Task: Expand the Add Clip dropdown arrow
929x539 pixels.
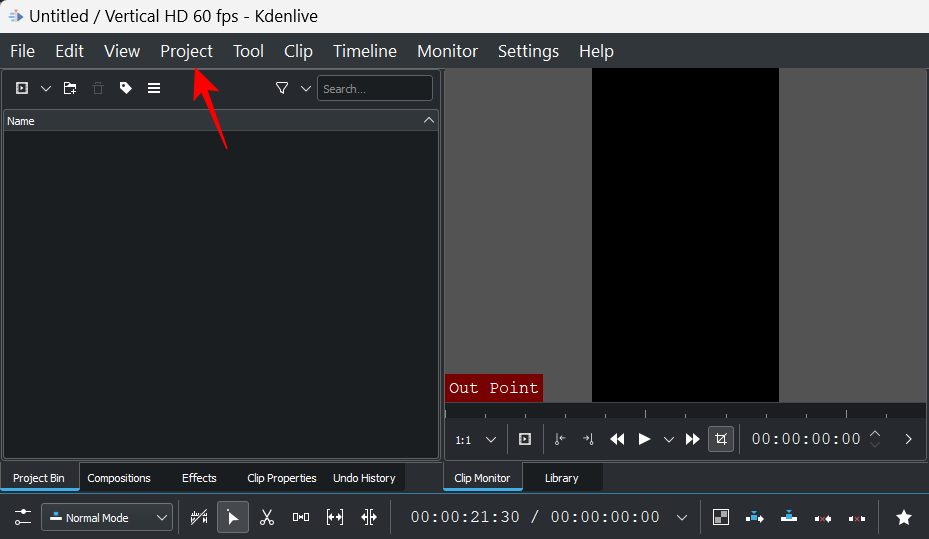Action: [x=46, y=89]
